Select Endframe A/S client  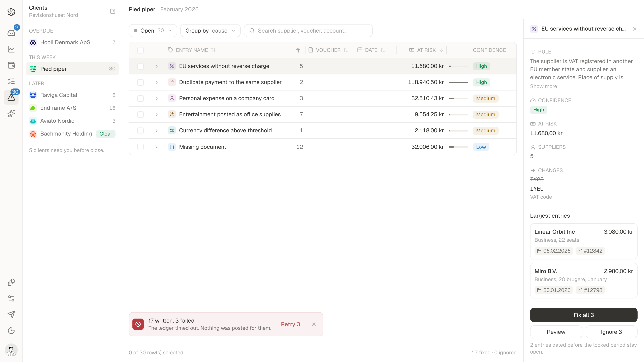(72, 108)
